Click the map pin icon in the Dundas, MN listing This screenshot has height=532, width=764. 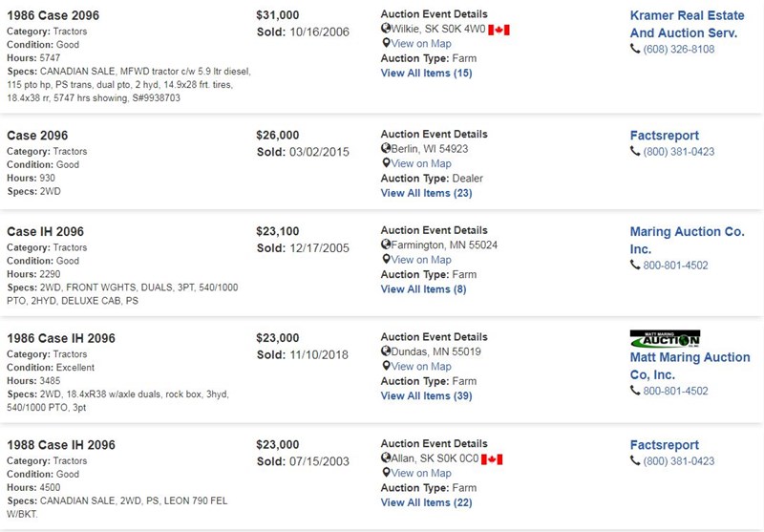click(x=386, y=366)
